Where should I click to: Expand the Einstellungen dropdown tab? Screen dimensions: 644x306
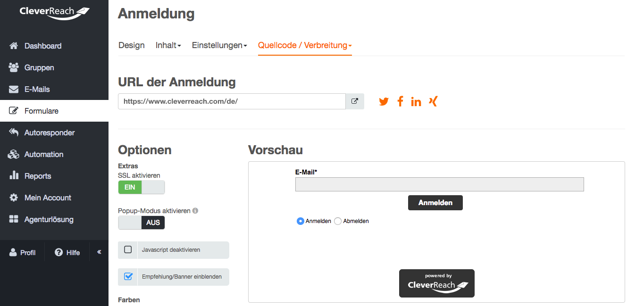coord(219,45)
